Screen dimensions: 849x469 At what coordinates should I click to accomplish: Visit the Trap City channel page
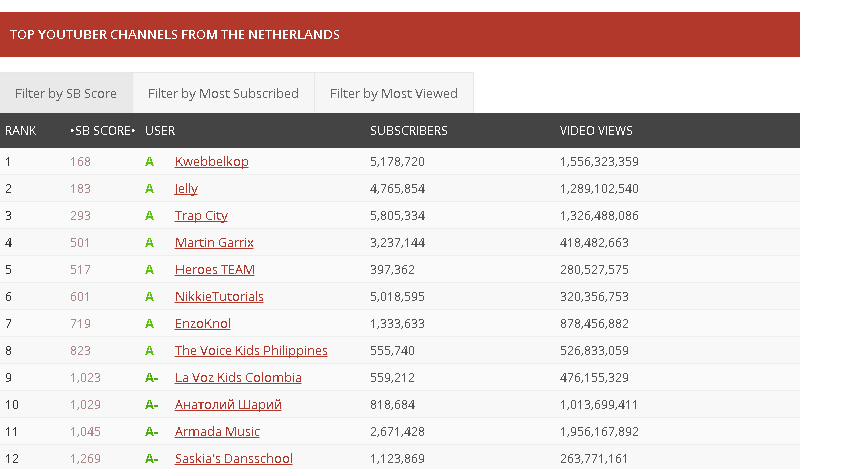pos(201,216)
